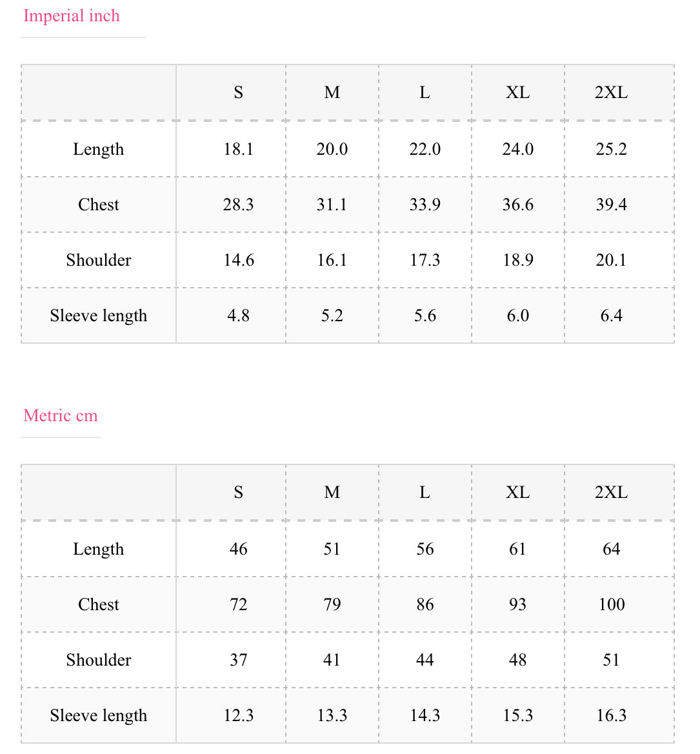Select the S column header in the Imperial table
This screenshot has width=700, height=754.
(x=238, y=93)
